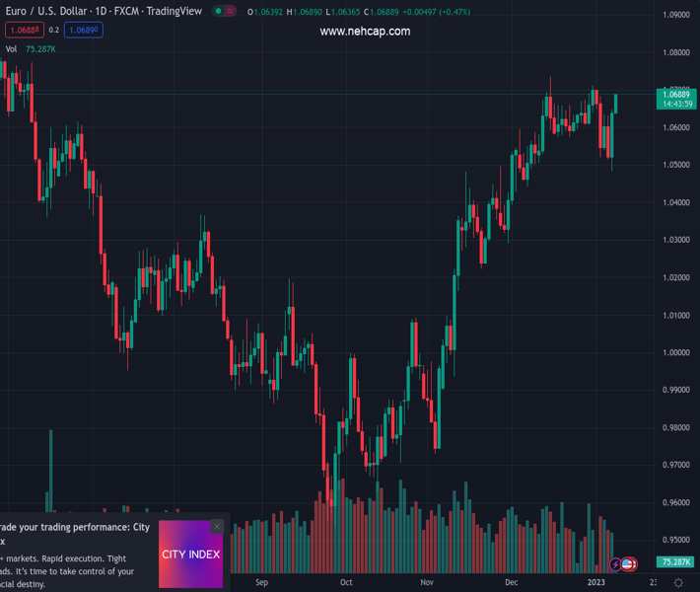700x592 pixels.
Task: Click the Euro / U.S. Dollar symbol title
Action: [52, 12]
